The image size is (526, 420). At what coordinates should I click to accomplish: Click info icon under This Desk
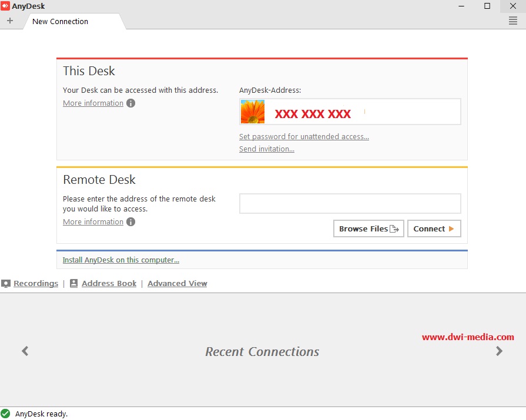click(131, 103)
